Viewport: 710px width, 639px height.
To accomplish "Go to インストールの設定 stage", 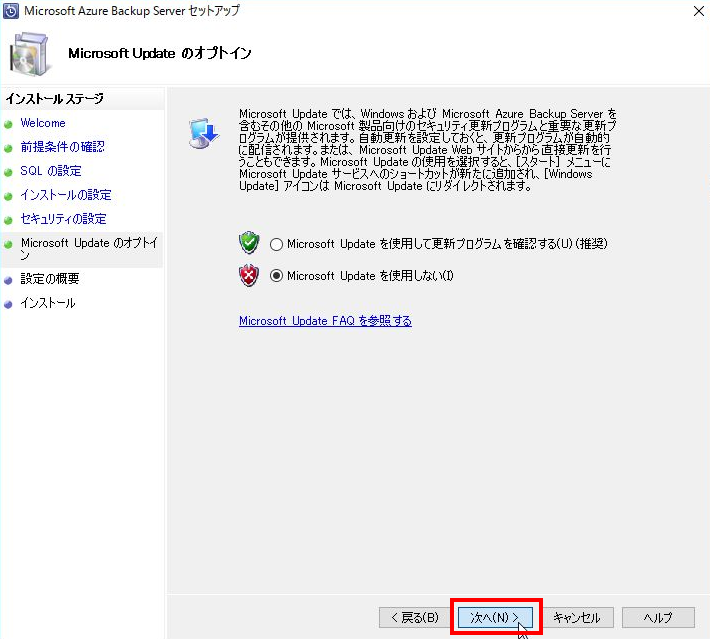I will coord(66,195).
